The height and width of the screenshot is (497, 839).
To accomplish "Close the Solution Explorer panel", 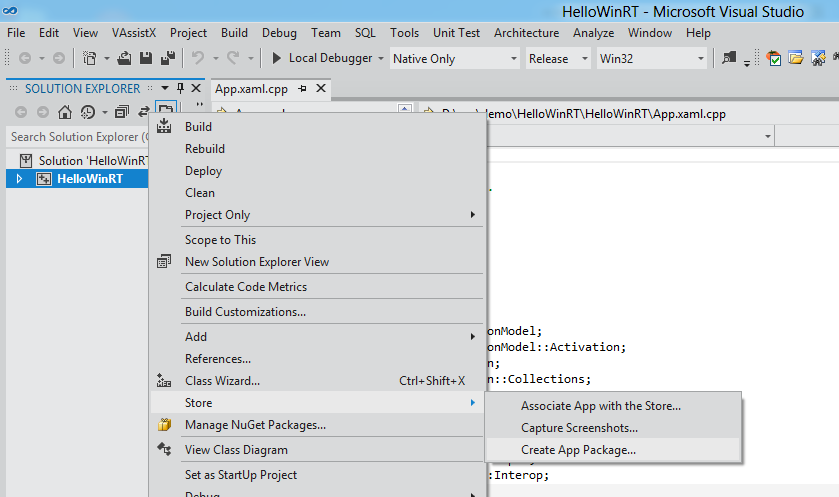I will [x=196, y=88].
